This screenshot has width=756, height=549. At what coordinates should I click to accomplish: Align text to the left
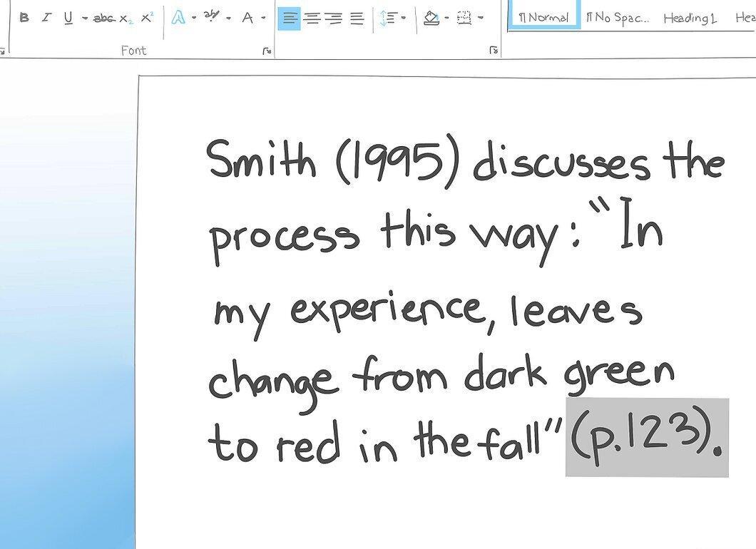[290, 19]
